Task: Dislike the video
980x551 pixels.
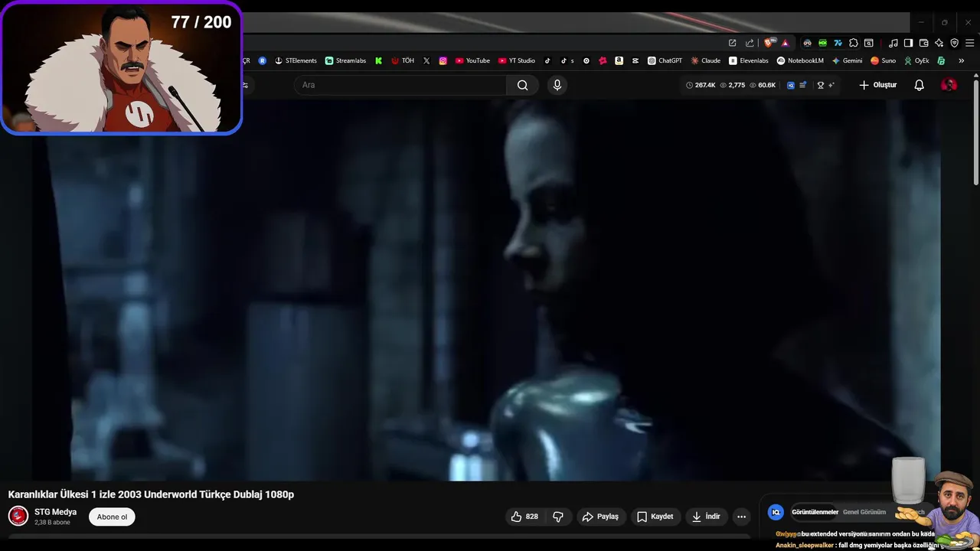Action: (x=558, y=517)
